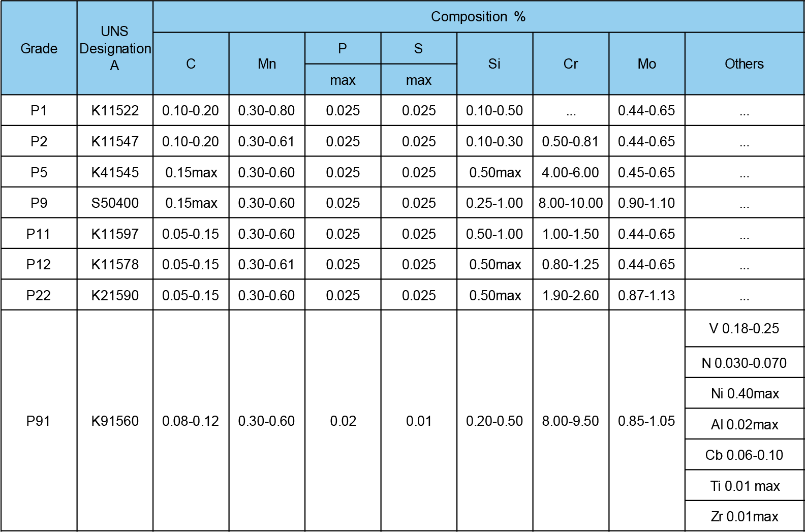This screenshot has height=532, width=805.
Task: Select Cr value 0.80-1.25
Action: coord(571,264)
